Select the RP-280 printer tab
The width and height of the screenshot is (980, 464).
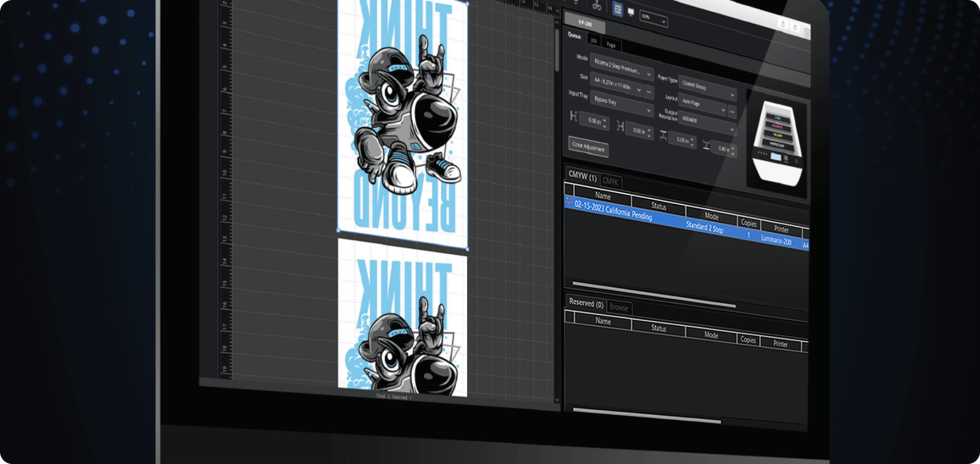(584, 24)
